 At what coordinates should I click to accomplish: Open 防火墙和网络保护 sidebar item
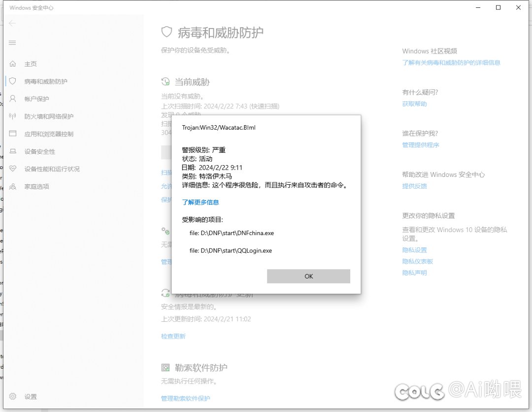pos(49,116)
